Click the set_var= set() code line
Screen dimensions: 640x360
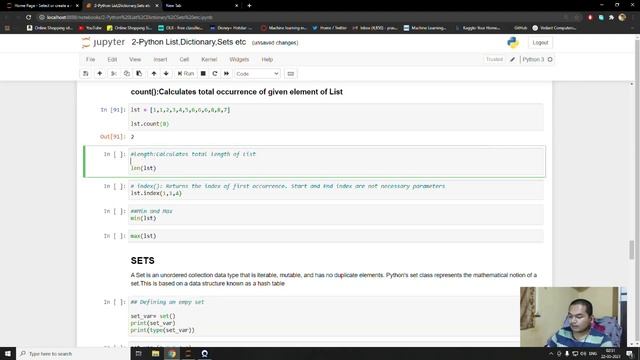point(153,316)
